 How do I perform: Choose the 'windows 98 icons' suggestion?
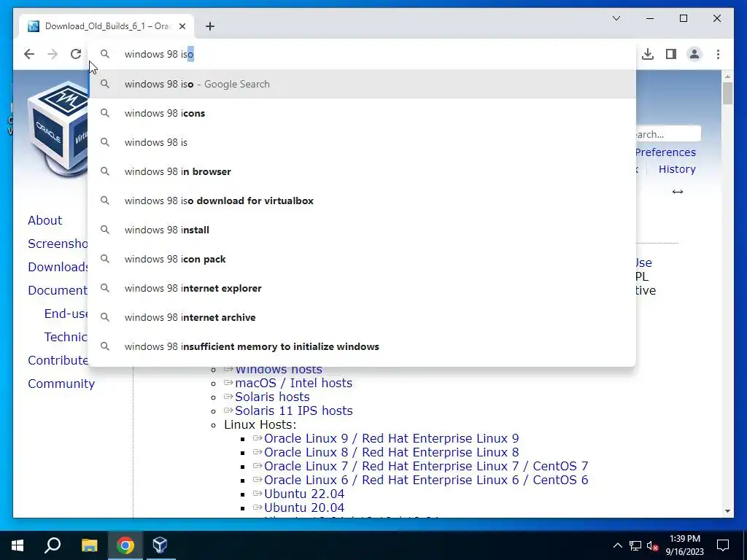click(x=362, y=113)
